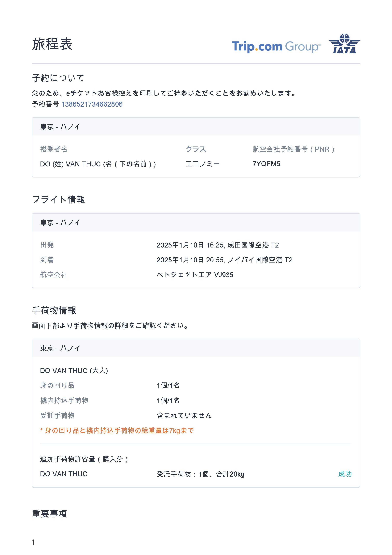Click the 重要事項 section heading
The image size is (392, 555).
pos(50,514)
